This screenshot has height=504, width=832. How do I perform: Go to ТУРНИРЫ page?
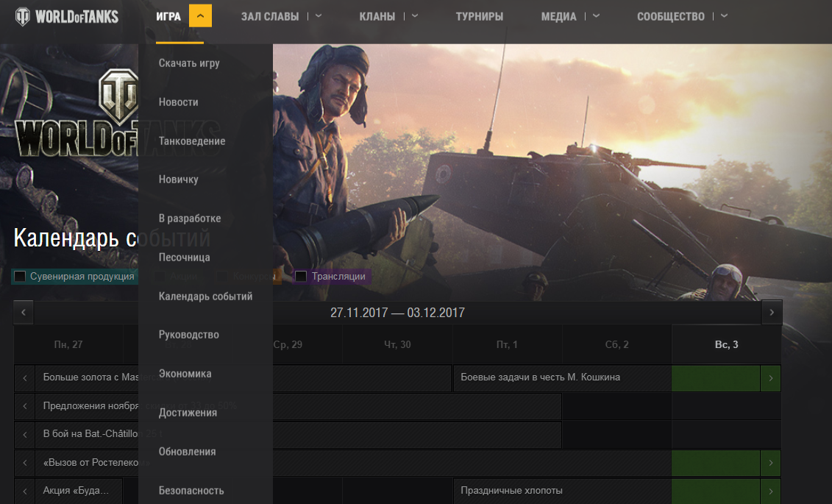click(480, 16)
